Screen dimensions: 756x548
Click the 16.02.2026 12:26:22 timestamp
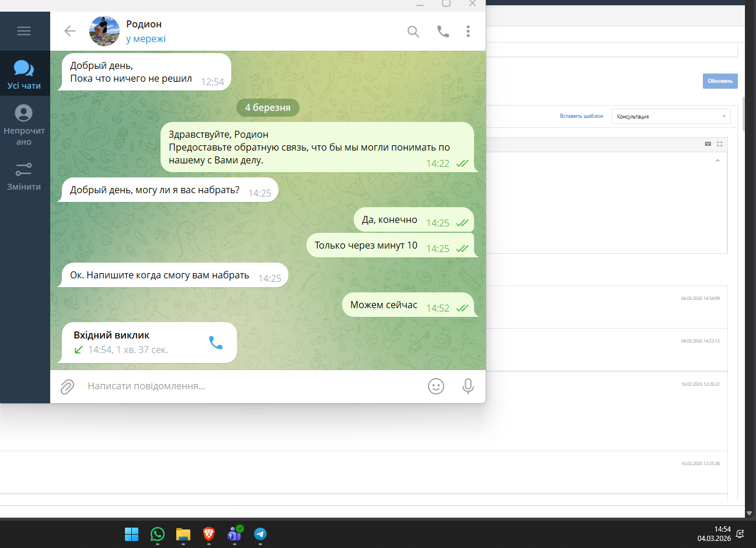[700, 384]
